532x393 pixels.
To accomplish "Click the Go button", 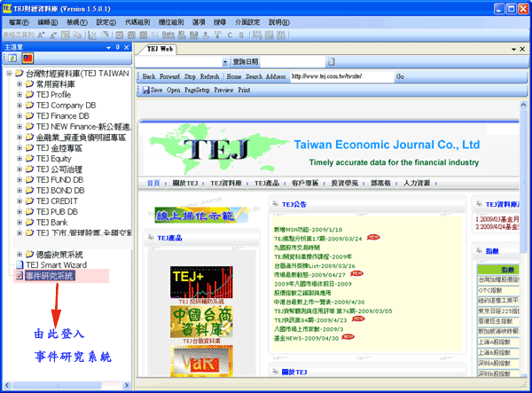I will click(x=400, y=76).
